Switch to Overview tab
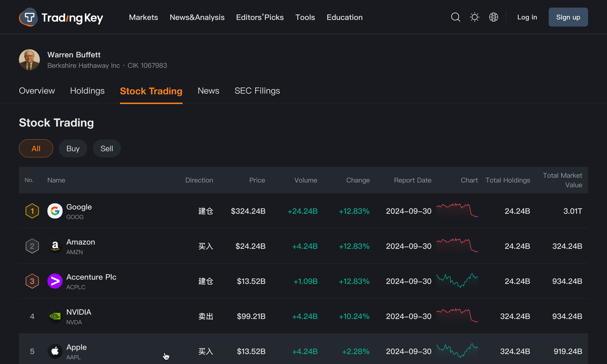This screenshot has height=364, width=607. coord(37,91)
